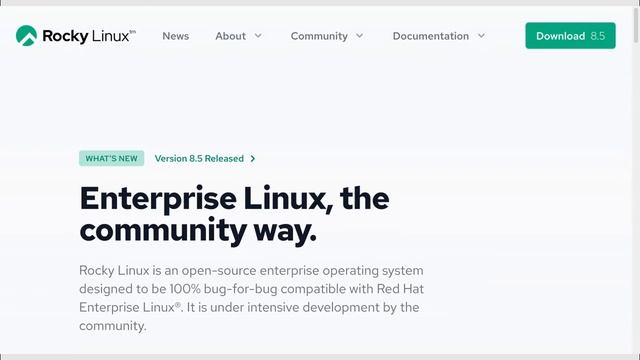Viewport: 640px width, 360px height.
Task: Click the Rocky Linux wordmark text
Action: pyautogui.click(x=89, y=36)
